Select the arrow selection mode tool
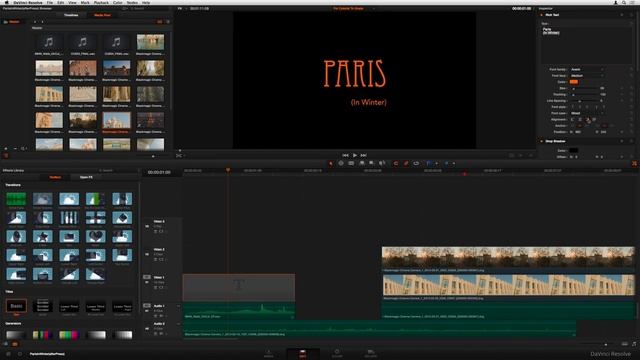 (x=331, y=163)
